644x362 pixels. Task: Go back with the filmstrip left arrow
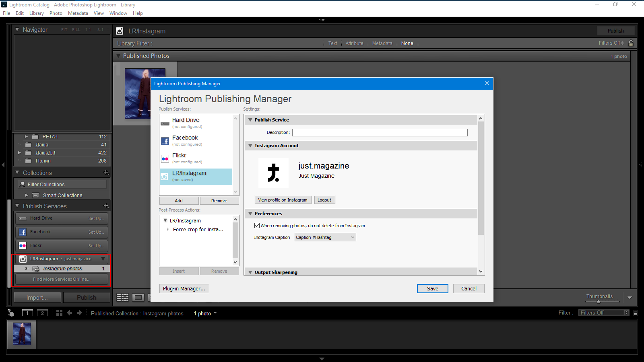coord(70,313)
